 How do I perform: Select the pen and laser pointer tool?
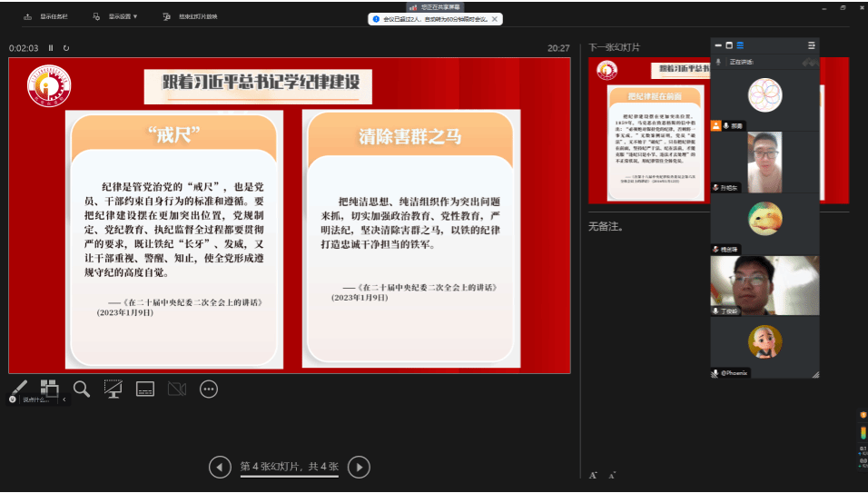[x=19, y=388]
